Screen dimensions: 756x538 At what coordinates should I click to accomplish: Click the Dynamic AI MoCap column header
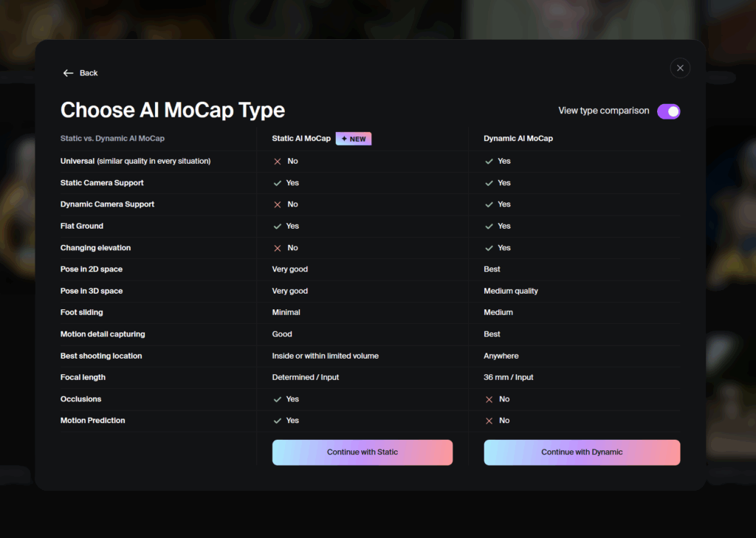(x=518, y=138)
